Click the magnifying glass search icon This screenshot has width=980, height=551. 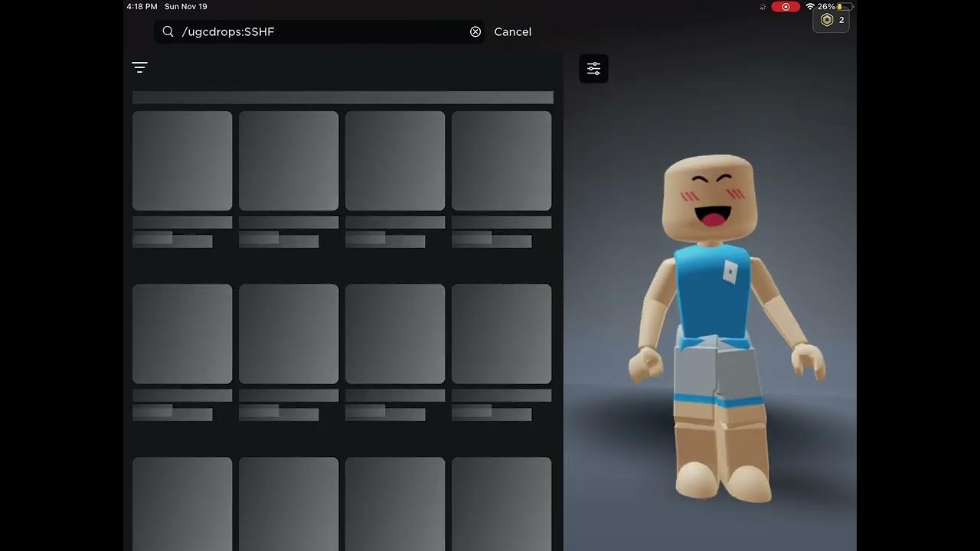168,31
